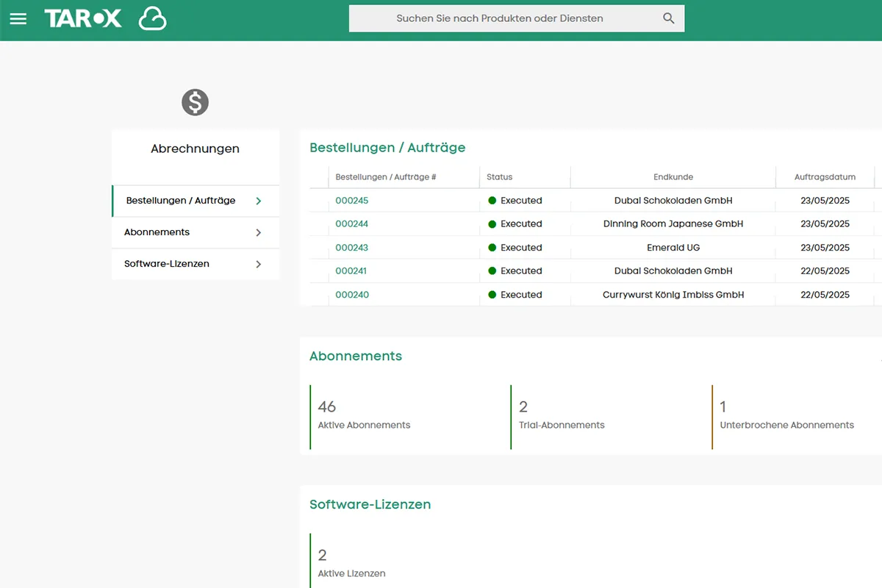The image size is (882, 588).
Task: Expand the Abonnements sidebar chevron
Action: coord(258,232)
